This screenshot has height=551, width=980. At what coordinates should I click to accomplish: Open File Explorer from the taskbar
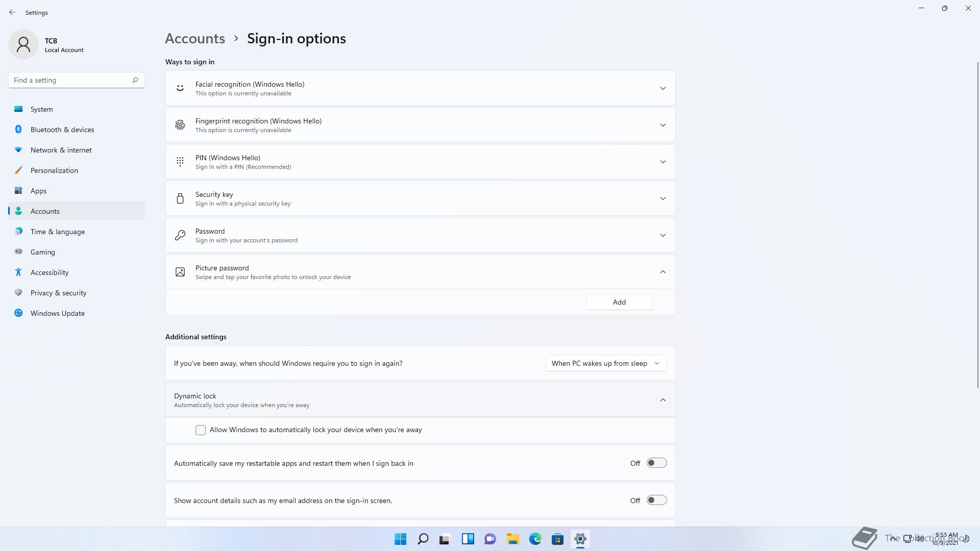(512, 539)
